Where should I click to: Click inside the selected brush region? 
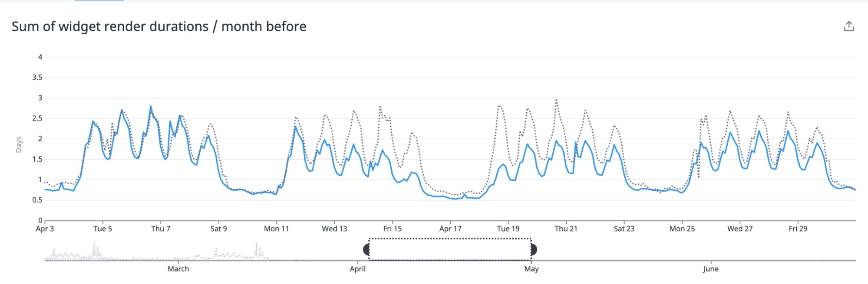(449, 248)
